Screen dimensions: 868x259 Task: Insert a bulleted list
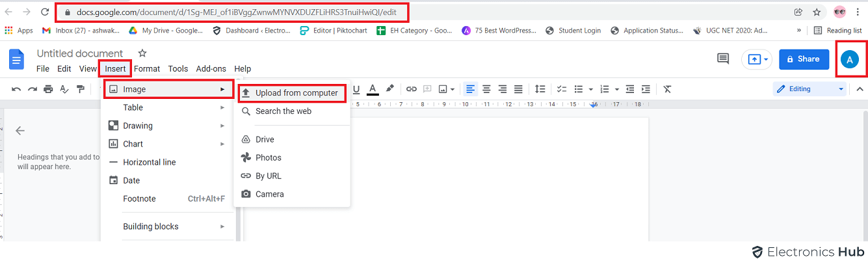tap(578, 89)
